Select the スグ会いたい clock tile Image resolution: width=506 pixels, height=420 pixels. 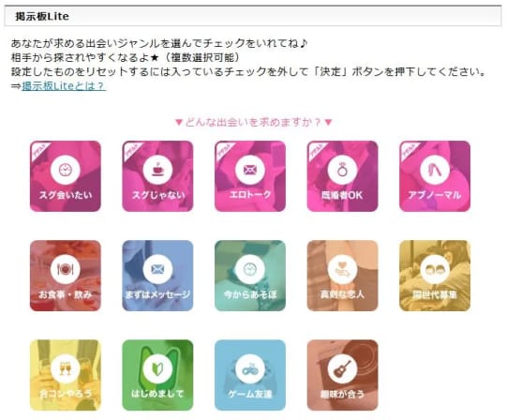[x=66, y=176]
